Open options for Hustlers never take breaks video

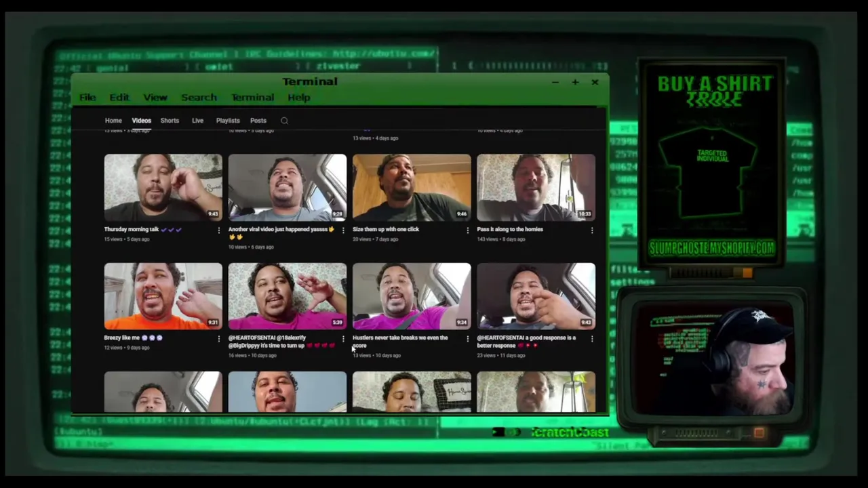pos(467,339)
